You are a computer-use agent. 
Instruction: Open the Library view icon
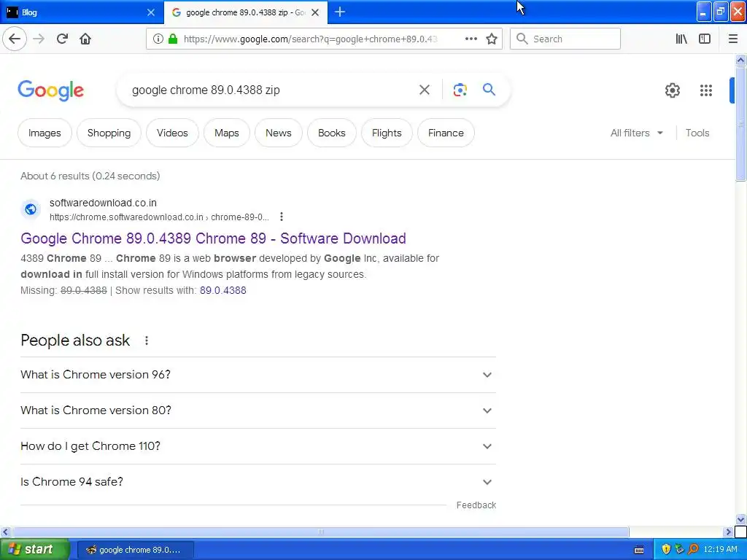(x=681, y=39)
